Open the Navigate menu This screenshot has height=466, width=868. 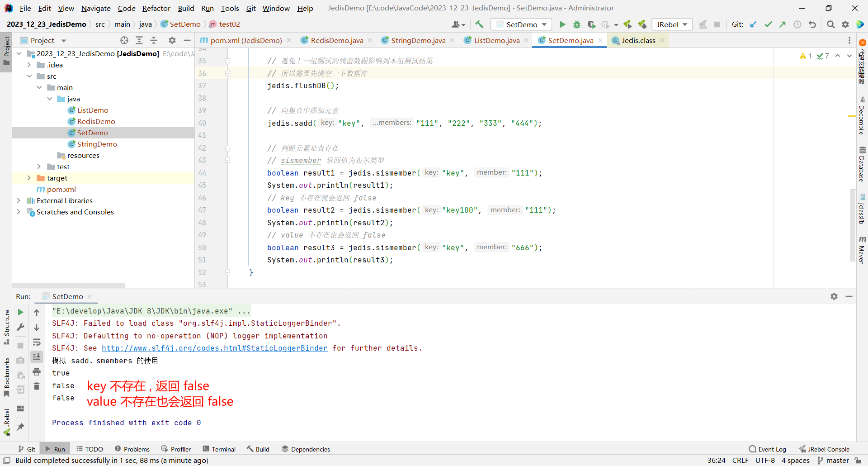click(x=96, y=8)
